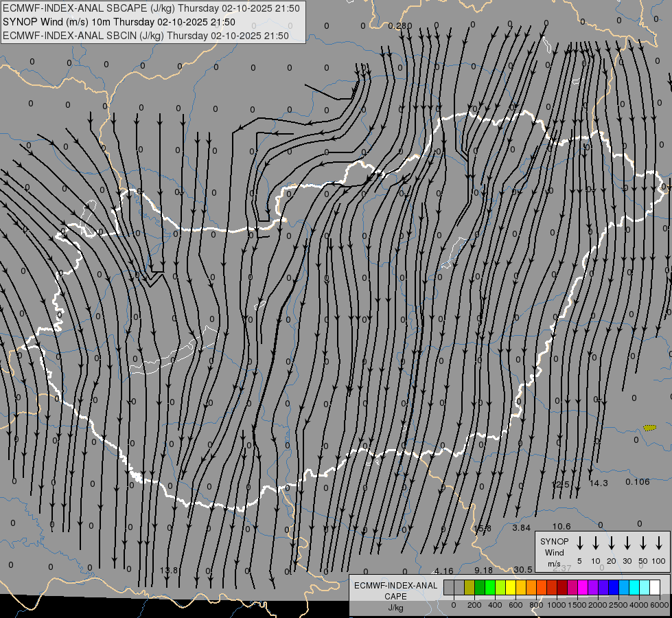
Task: Click the white CAPE swatch near 6000
Action: (x=655, y=587)
